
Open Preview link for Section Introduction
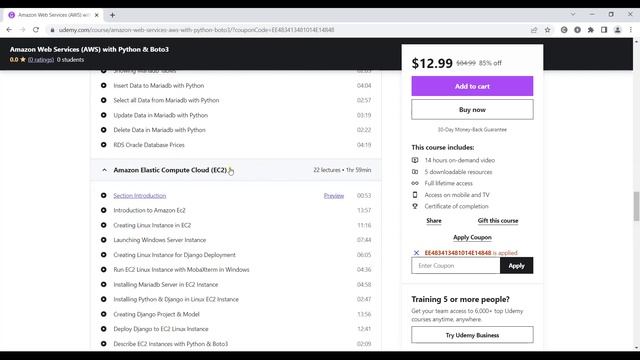pos(334,196)
